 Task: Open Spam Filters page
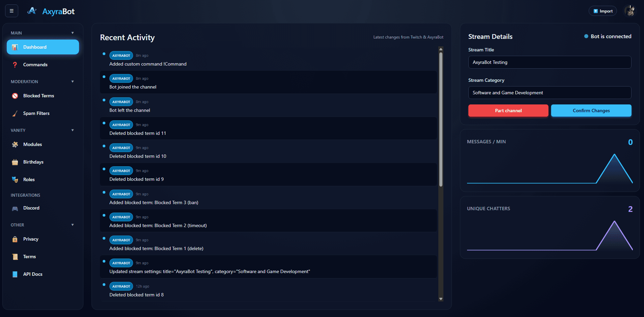click(43, 113)
